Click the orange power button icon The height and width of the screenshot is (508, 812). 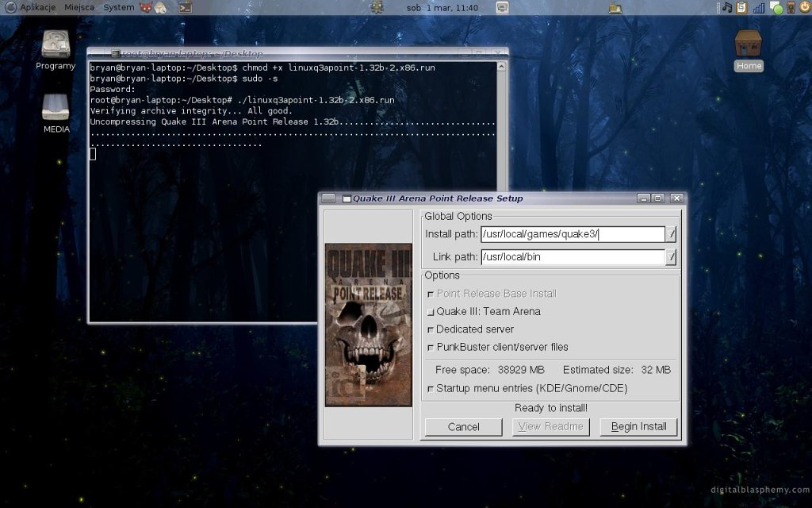point(805,7)
